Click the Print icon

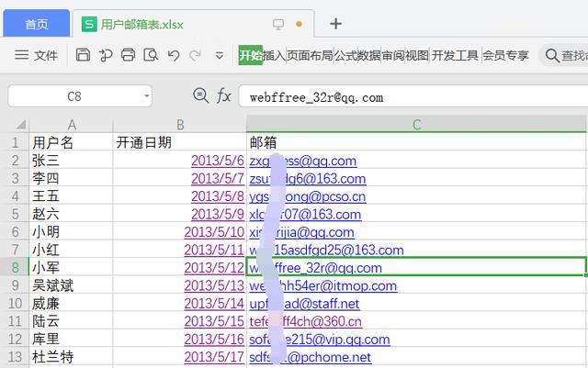[128, 55]
